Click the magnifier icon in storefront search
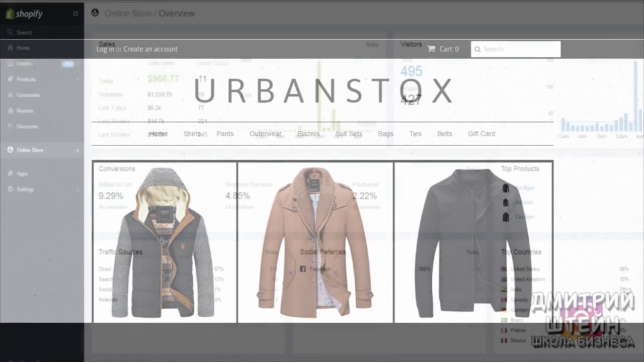This screenshot has height=362, width=644. (477, 49)
